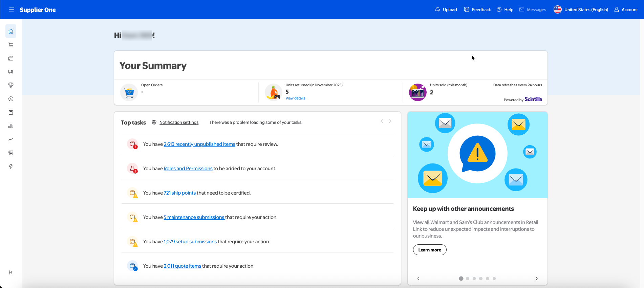The width and height of the screenshot is (644, 288).
Task: Go to the Home icon in the sidebar
Action: (x=11, y=31)
